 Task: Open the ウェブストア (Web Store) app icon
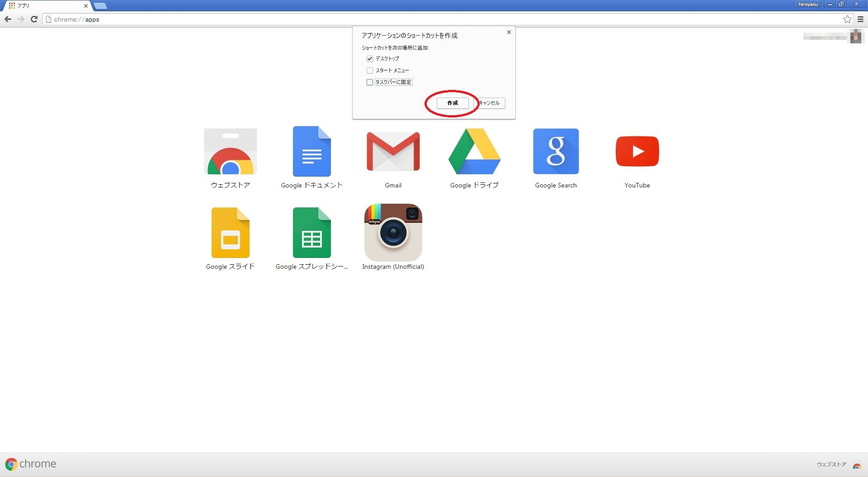tap(231, 151)
